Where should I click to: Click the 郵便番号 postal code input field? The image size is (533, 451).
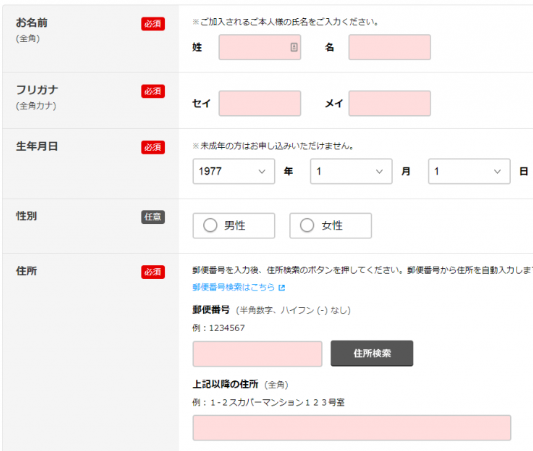coord(257,354)
